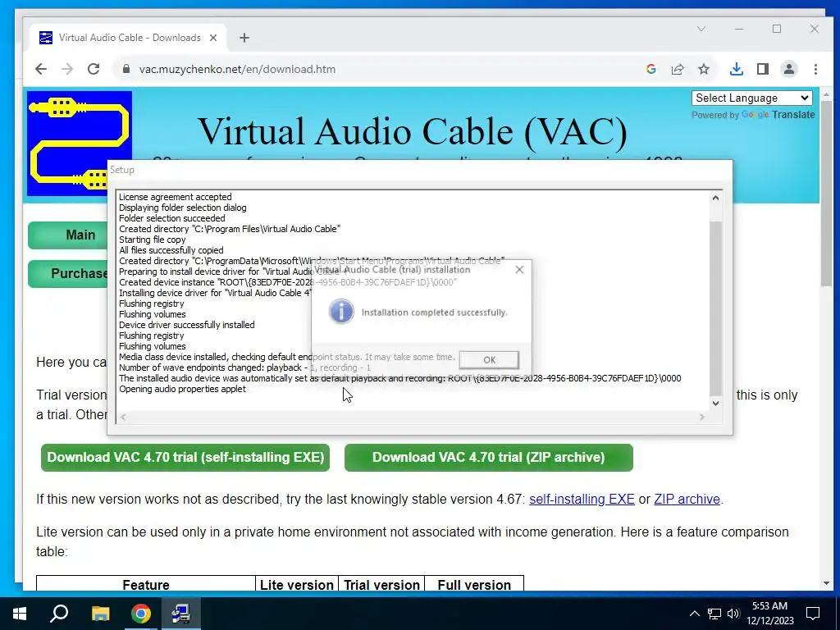
Task: Show hidden system tray icons
Action: [x=694, y=614]
